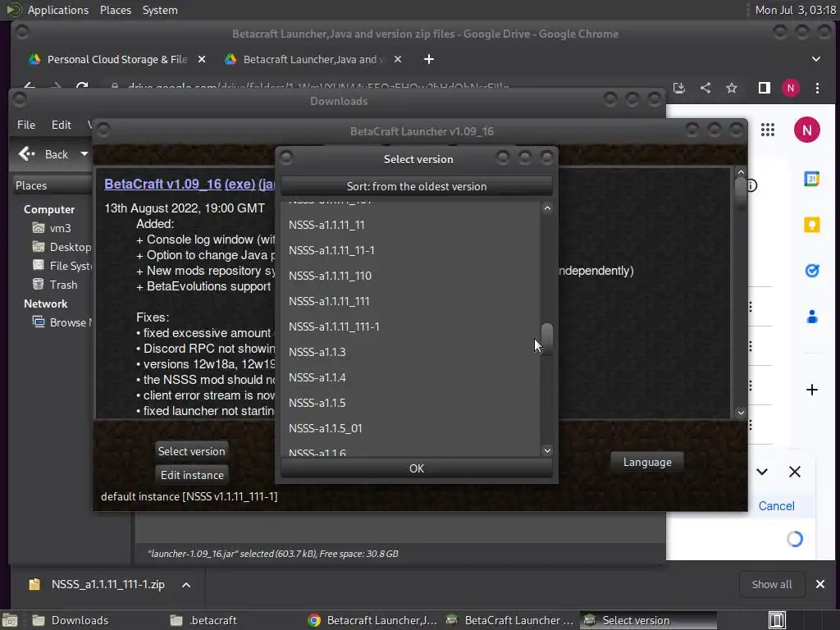Open the (exe) download link
Screen dimensions: 840x630
tap(240, 184)
